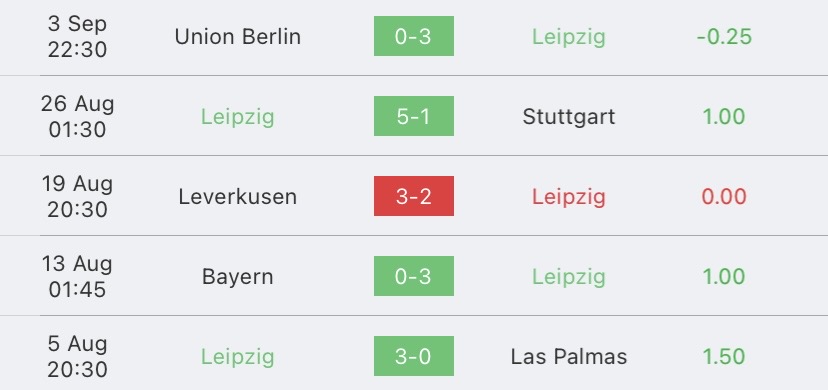Click the Stuttgart team name
Screen dimensions: 828x390
point(569,117)
